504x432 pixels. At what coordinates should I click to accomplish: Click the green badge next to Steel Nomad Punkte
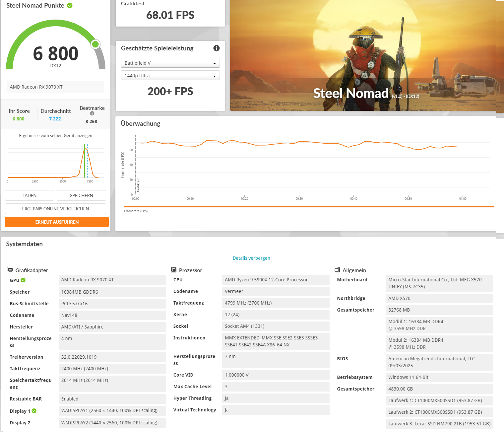69,5
